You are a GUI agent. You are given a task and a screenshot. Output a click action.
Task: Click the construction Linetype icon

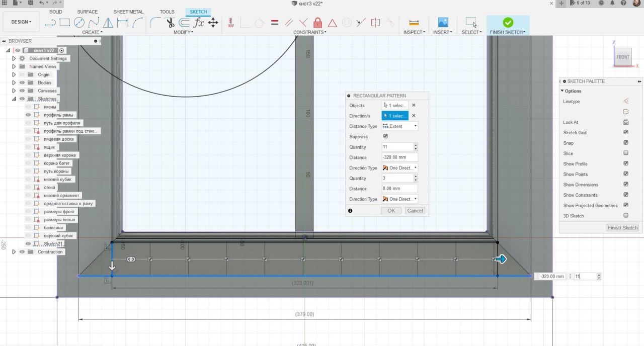[626, 101]
